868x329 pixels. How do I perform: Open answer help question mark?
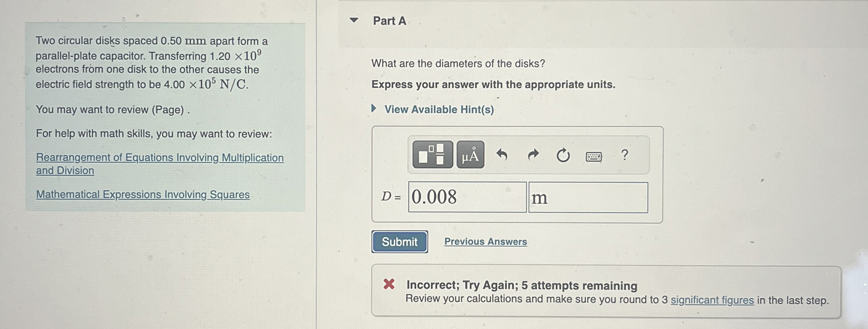point(625,155)
